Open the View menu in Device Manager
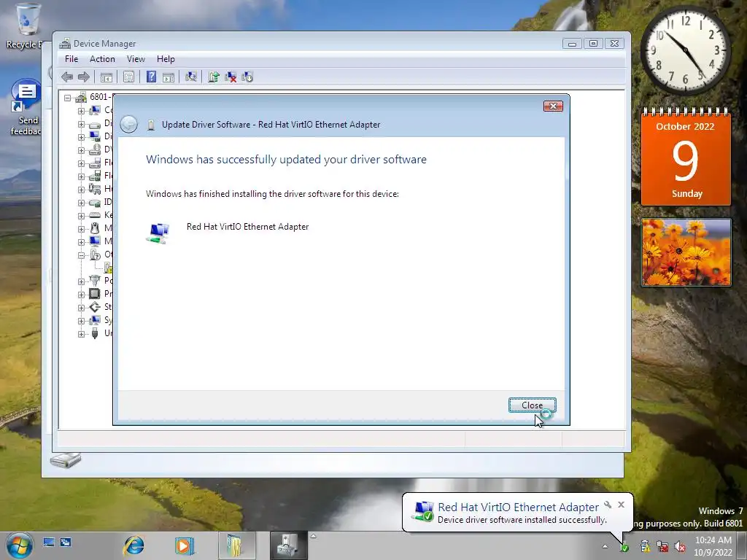 pyautogui.click(x=136, y=59)
